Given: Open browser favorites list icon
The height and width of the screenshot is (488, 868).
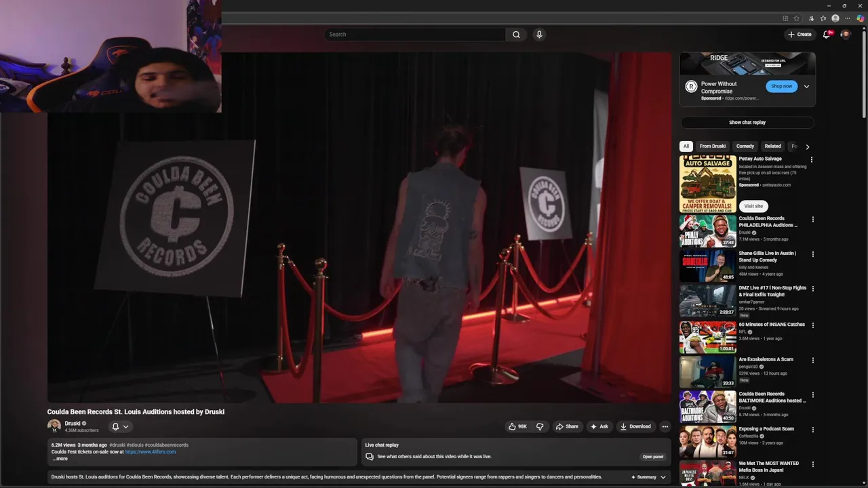Looking at the screenshot, I should pos(823,18).
